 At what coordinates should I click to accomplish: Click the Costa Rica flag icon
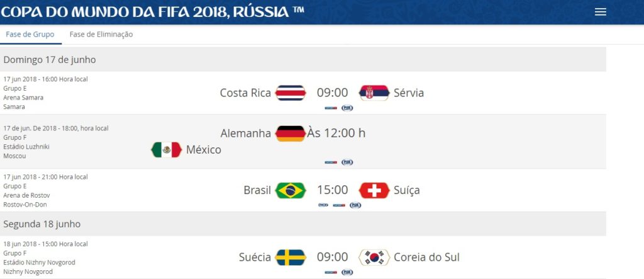click(291, 93)
